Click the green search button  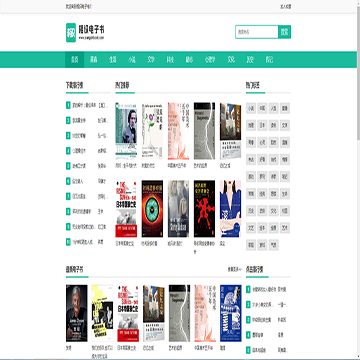284,32
